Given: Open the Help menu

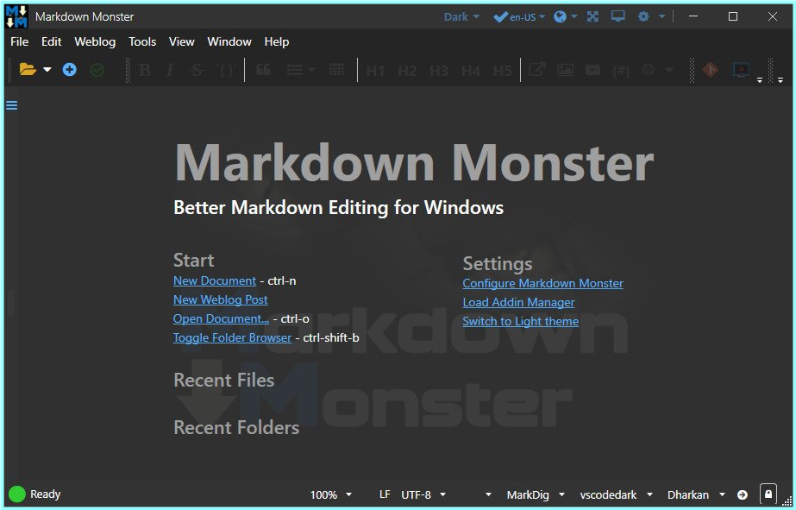Looking at the screenshot, I should pos(277,42).
